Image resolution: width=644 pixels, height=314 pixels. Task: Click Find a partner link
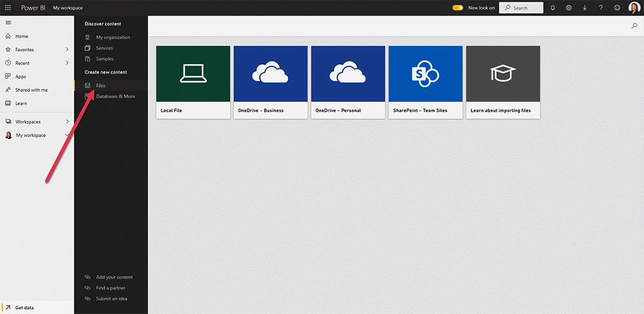click(x=111, y=288)
